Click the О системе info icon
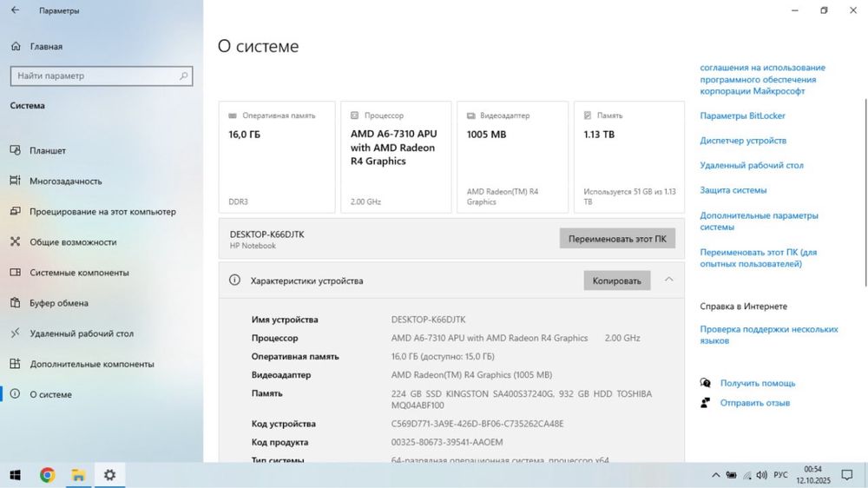The image size is (868, 488). [15, 394]
